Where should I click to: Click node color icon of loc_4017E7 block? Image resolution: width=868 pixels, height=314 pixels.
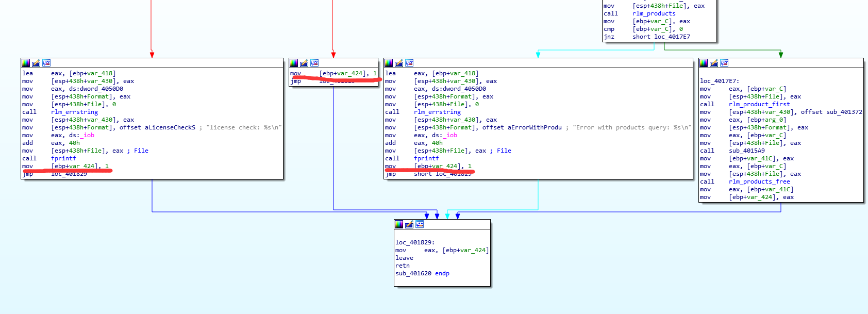(704, 63)
